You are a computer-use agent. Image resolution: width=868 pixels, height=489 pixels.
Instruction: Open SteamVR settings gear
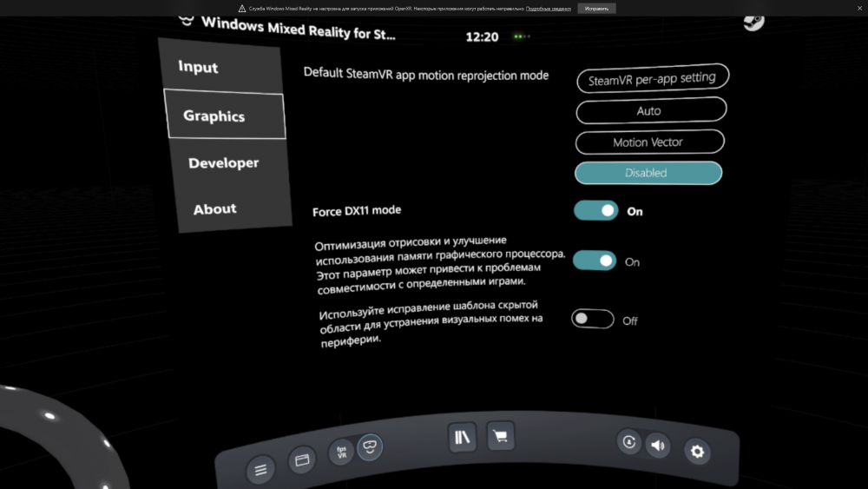click(697, 452)
